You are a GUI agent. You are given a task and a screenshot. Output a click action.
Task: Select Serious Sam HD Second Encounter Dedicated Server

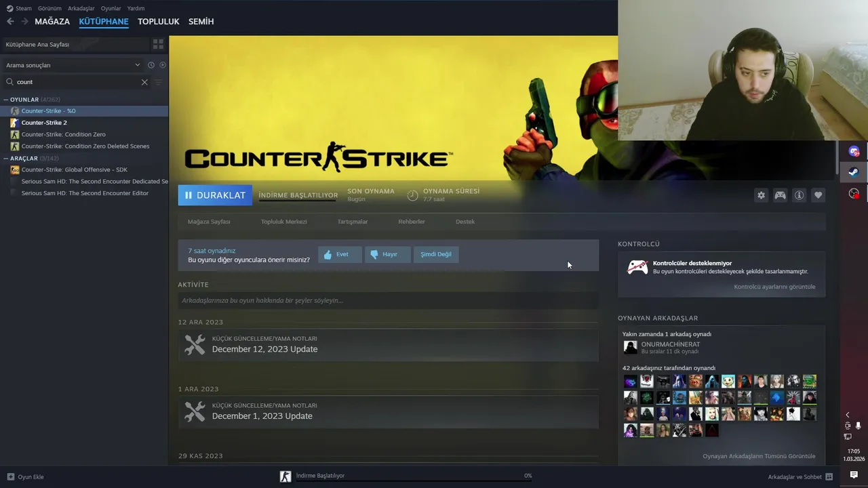coord(84,182)
